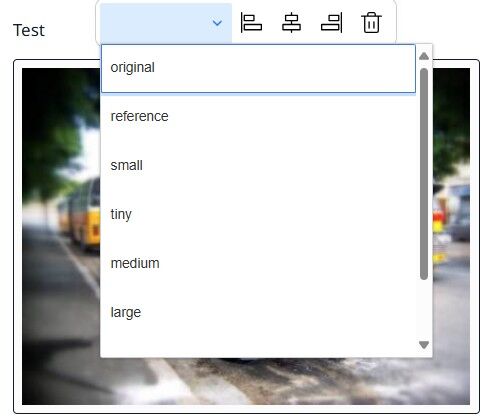Open the image size combo box field
The height and width of the screenshot is (418, 486).
click(166, 23)
